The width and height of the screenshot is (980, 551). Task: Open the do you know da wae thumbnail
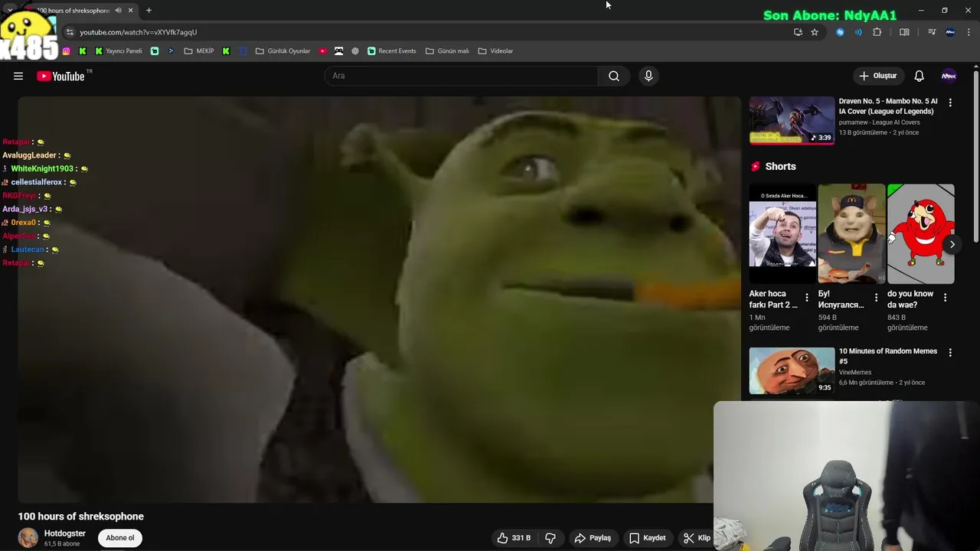[x=920, y=233]
